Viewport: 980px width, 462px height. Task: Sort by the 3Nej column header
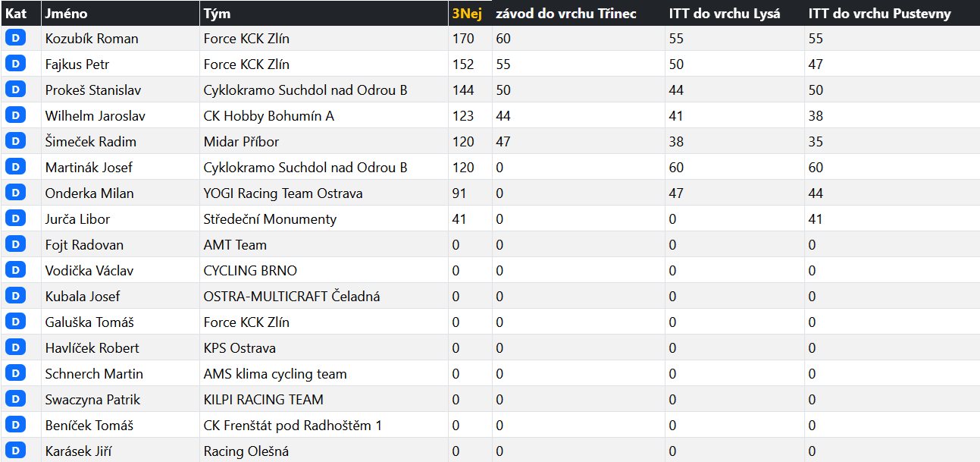coord(467,14)
